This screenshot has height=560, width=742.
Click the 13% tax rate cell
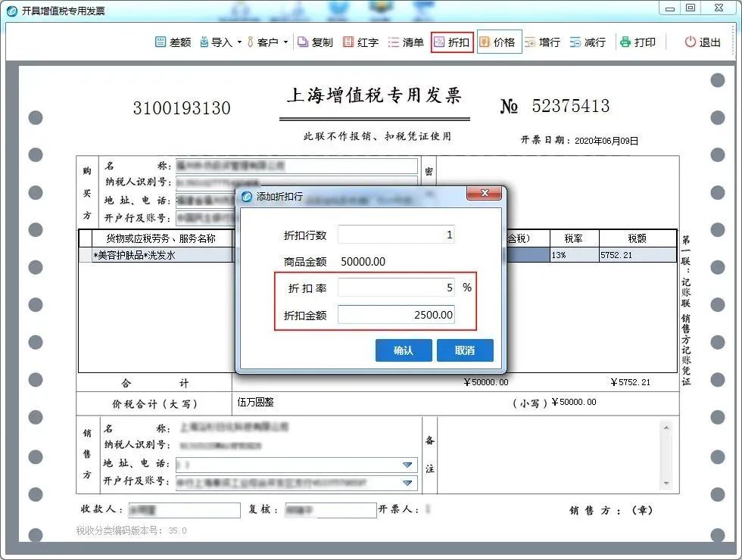coord(574,255)
